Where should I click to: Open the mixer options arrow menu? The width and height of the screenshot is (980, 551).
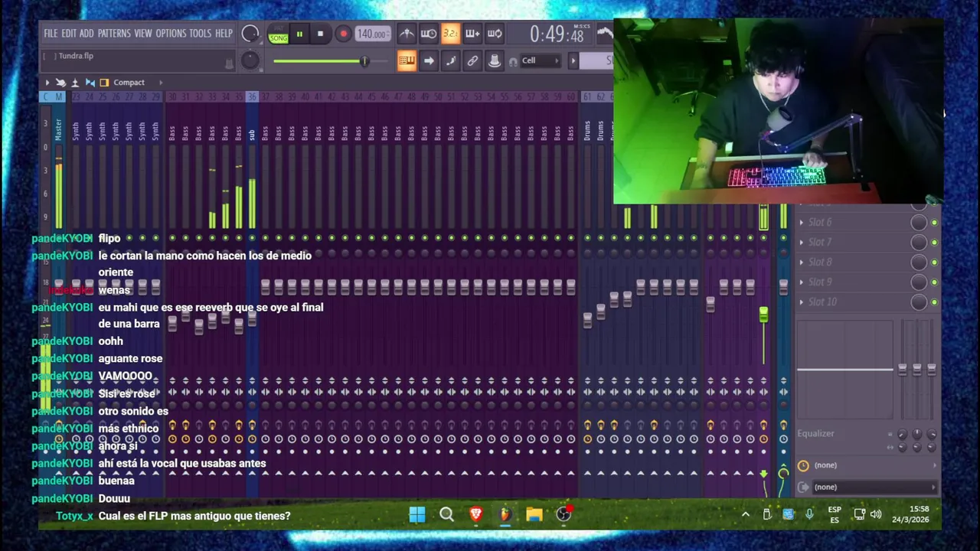pos(47,83)
